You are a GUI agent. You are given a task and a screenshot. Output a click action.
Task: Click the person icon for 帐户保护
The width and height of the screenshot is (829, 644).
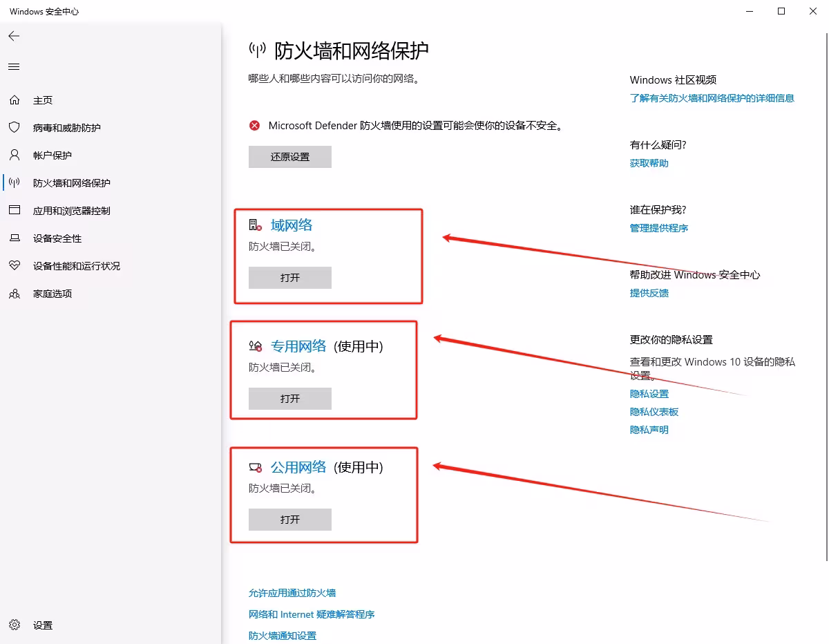[x=15, y=155]
